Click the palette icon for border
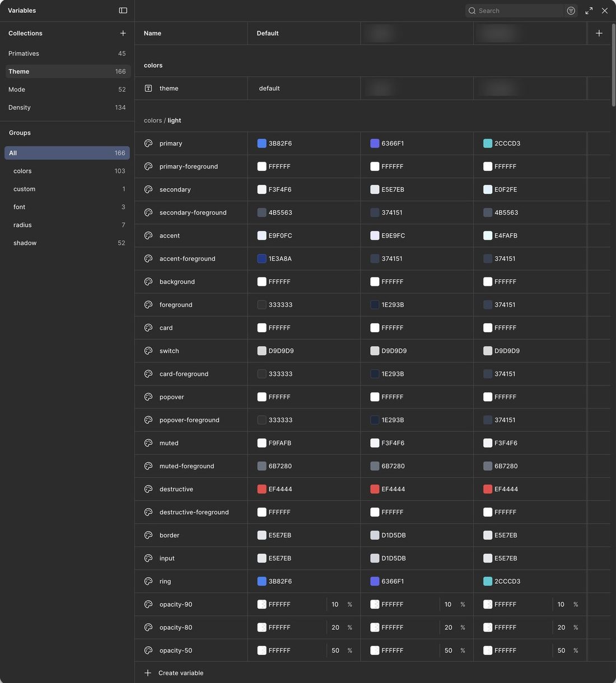Viewport: 616px width, 683px height. [148, 535]
